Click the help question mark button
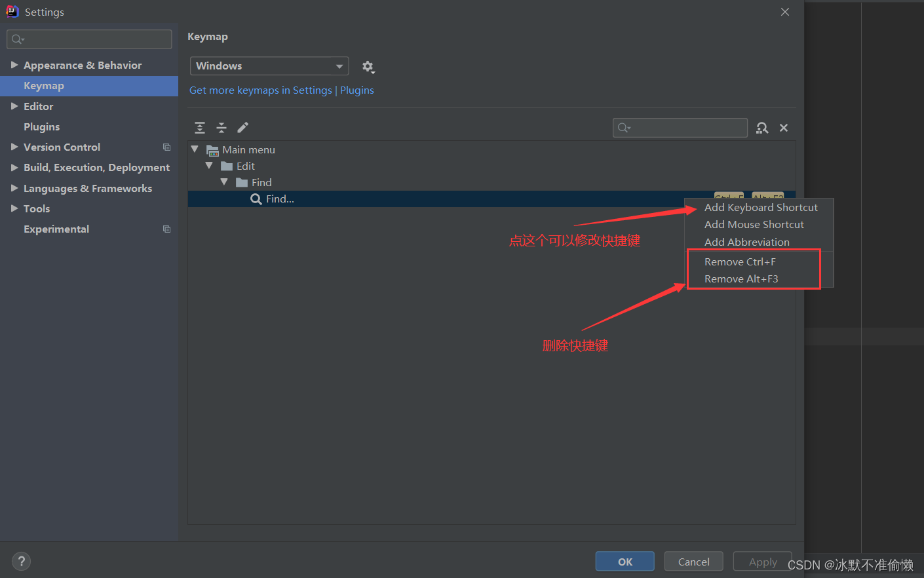The height and width of the screenshot is (578, 924). click(x=21, y=561)
